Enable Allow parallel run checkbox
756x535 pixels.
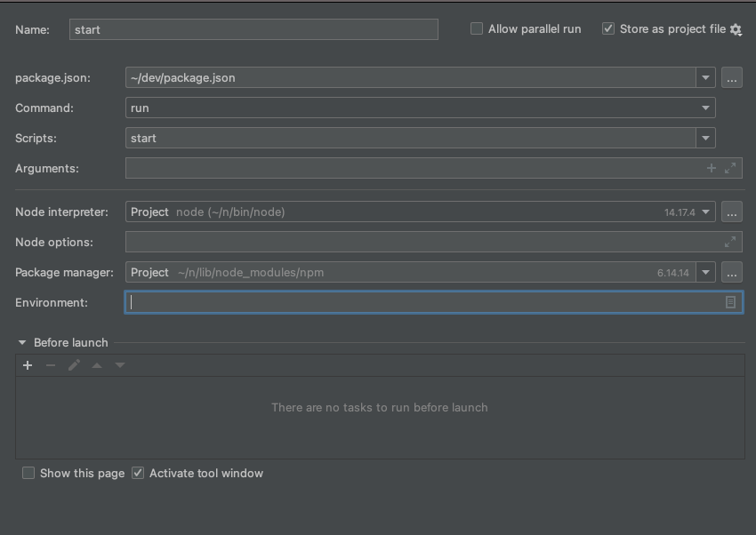(477, 28)
